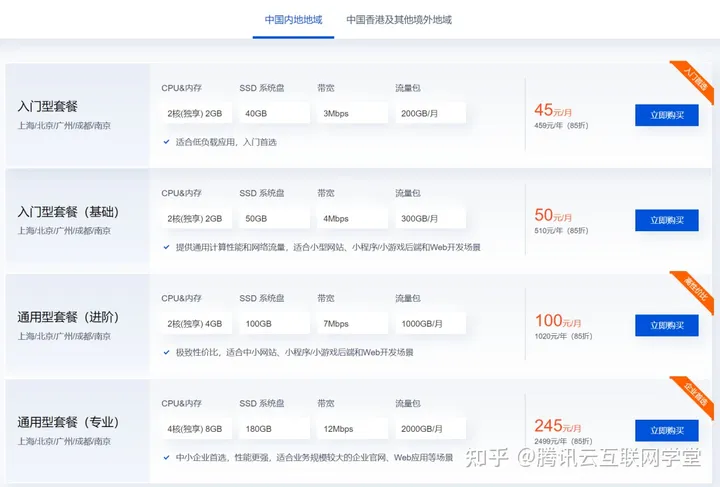Click the 2499元/年 (85折) yearly price
720x487 pixels.
click(563, 441)
